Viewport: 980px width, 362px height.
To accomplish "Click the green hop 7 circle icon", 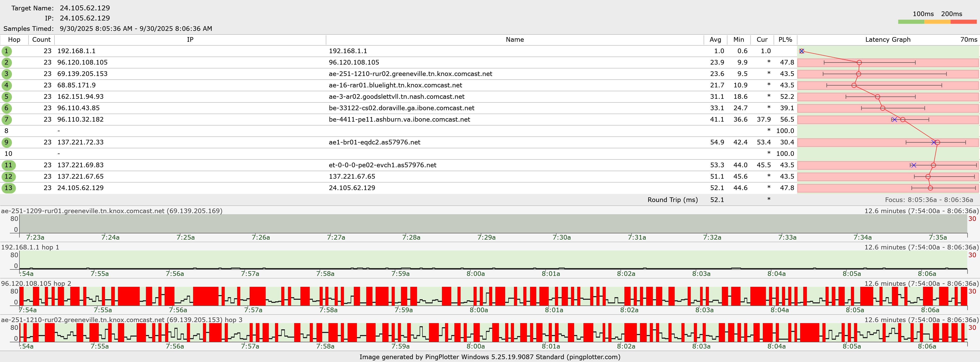I will [6, 120].
